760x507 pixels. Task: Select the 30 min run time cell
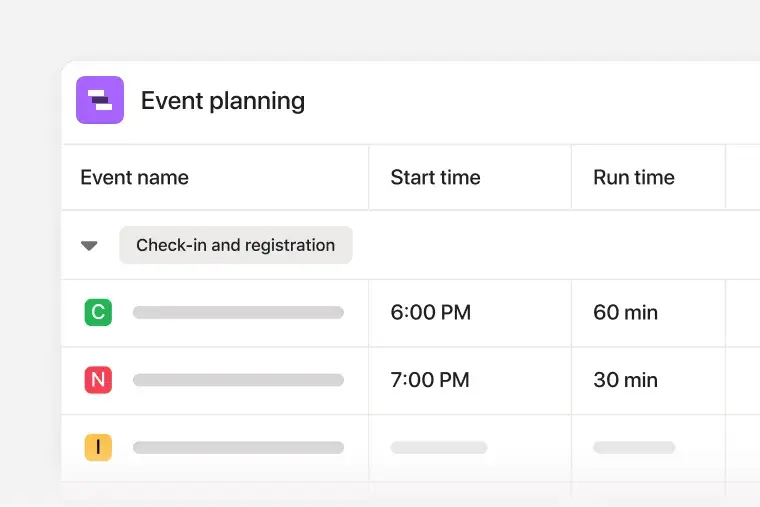[x=648, y=380]
